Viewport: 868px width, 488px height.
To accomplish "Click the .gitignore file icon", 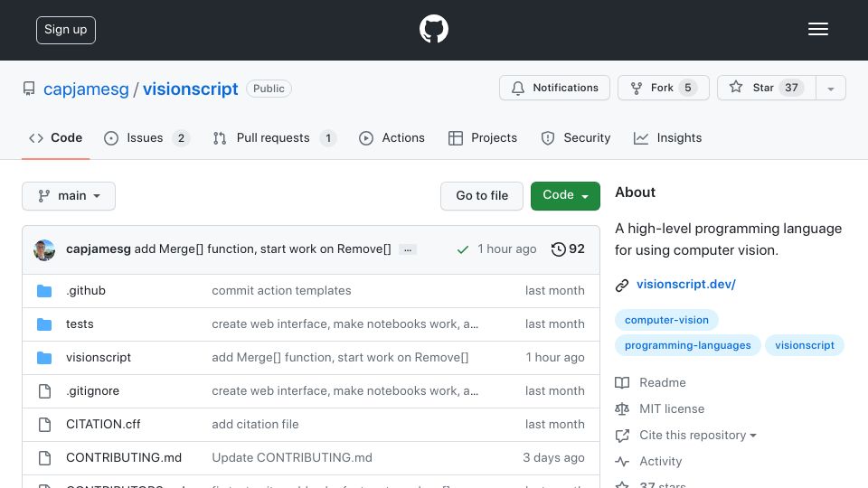I will click(x=45, y=391).
